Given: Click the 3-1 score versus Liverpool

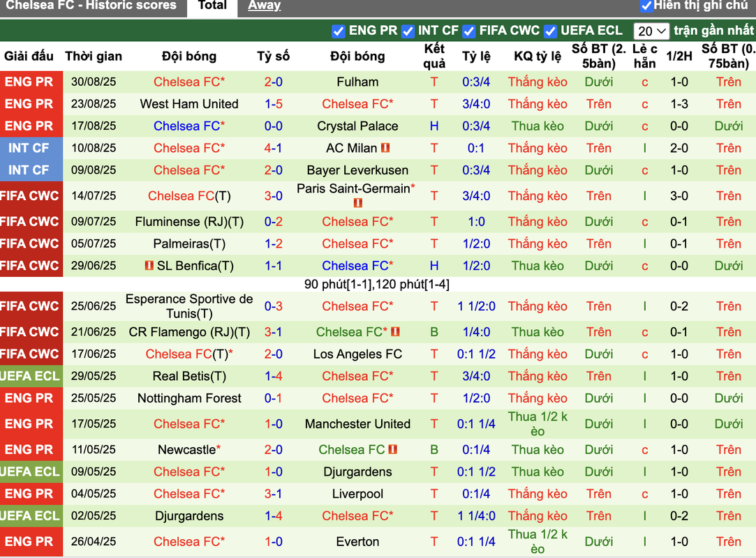Looking at the screenshot, I should click(x=273, y=494).
